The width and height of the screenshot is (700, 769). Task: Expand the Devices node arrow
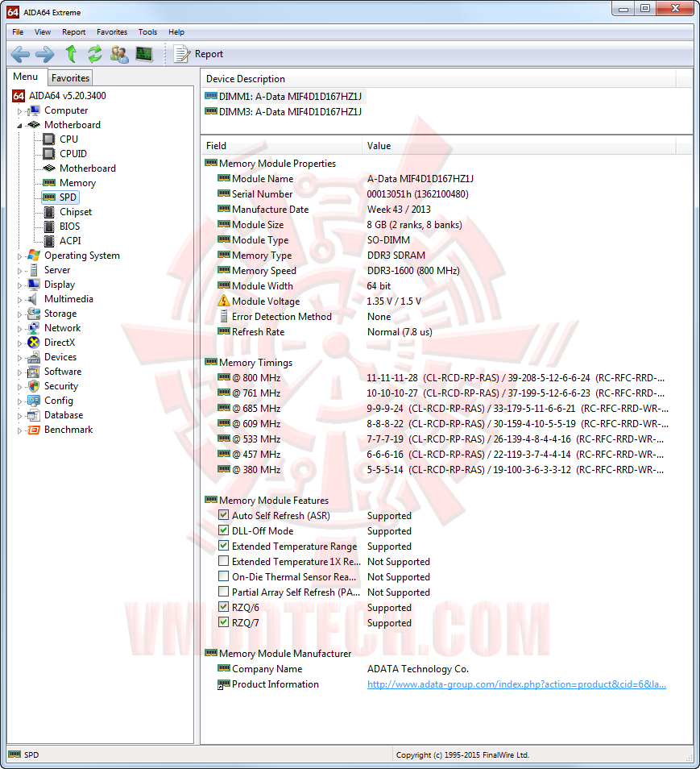[19, 358]
